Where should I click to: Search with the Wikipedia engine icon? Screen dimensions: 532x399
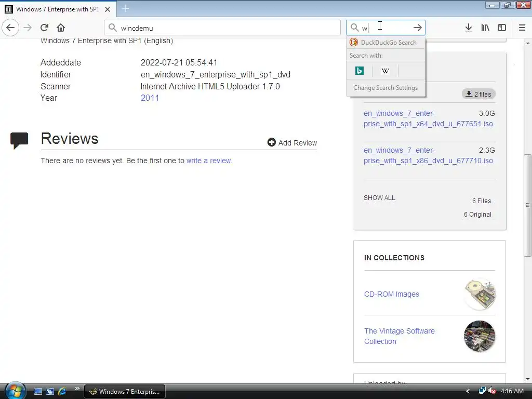pyautogui.click(x=385, y=71)
